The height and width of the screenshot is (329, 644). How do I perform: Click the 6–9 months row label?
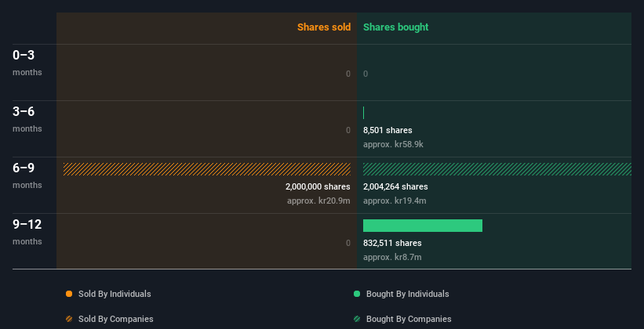pos(27,175)
